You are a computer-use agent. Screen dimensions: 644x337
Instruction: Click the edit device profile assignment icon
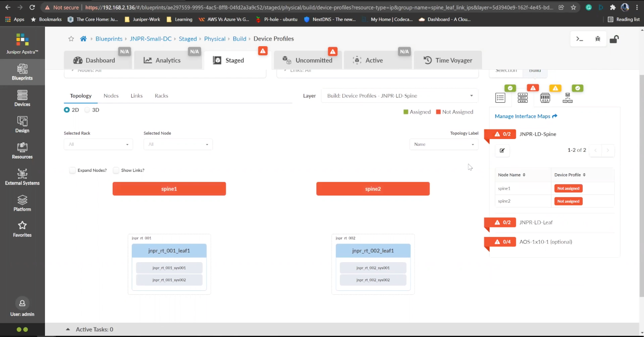point(502,150)
